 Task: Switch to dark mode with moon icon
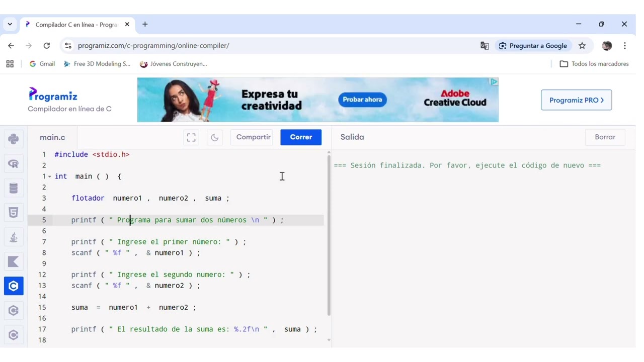215,137
